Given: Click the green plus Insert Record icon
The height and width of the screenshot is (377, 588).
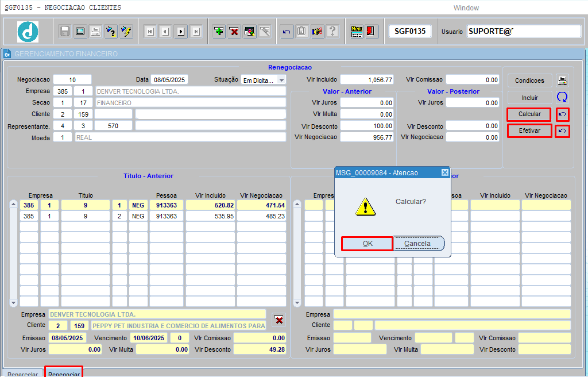Looking at the screenshot, I should (219, 31).
